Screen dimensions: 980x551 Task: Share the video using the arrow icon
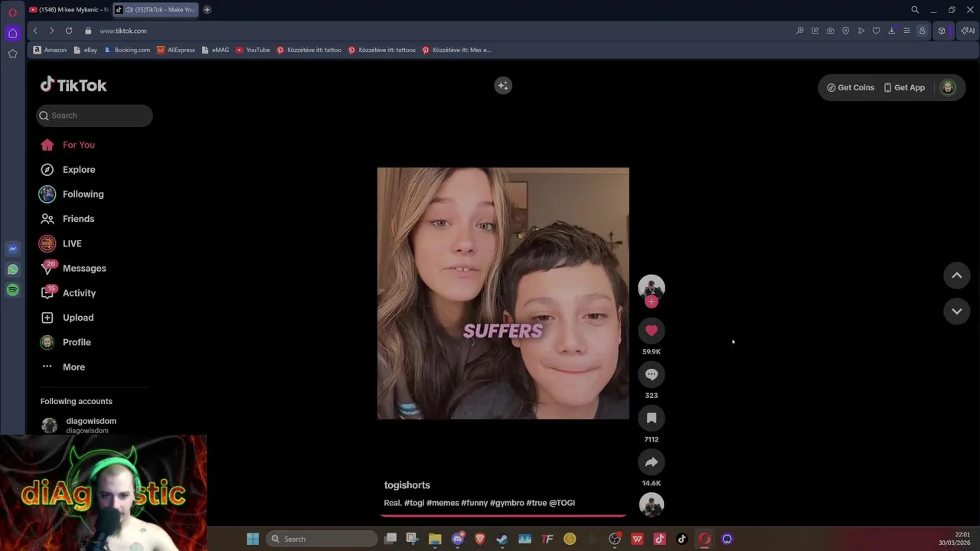652,462
